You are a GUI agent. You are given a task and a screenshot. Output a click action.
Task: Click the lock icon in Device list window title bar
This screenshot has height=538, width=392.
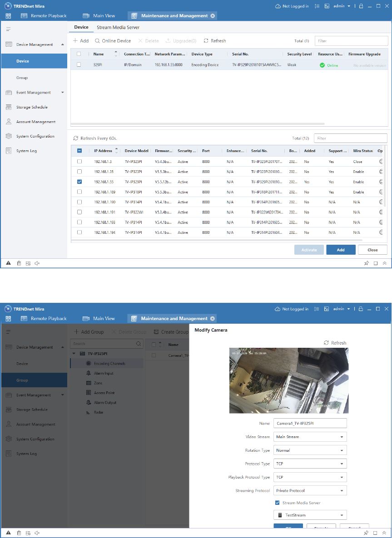click(361, 6)
